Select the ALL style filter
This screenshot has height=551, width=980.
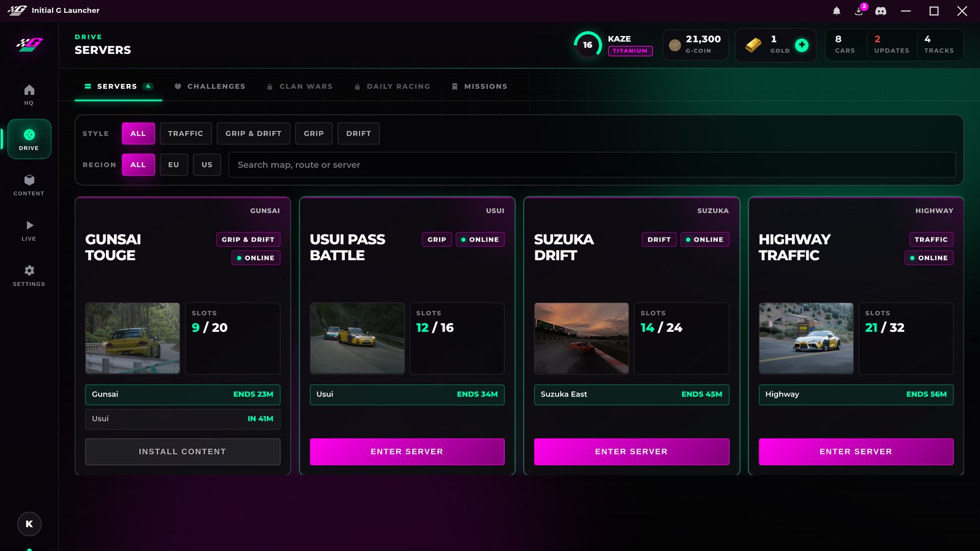(x=138, y=133)
